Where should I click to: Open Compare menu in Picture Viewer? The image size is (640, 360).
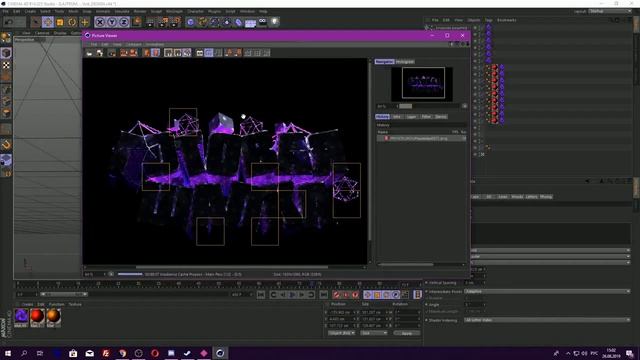pos(133,44)
